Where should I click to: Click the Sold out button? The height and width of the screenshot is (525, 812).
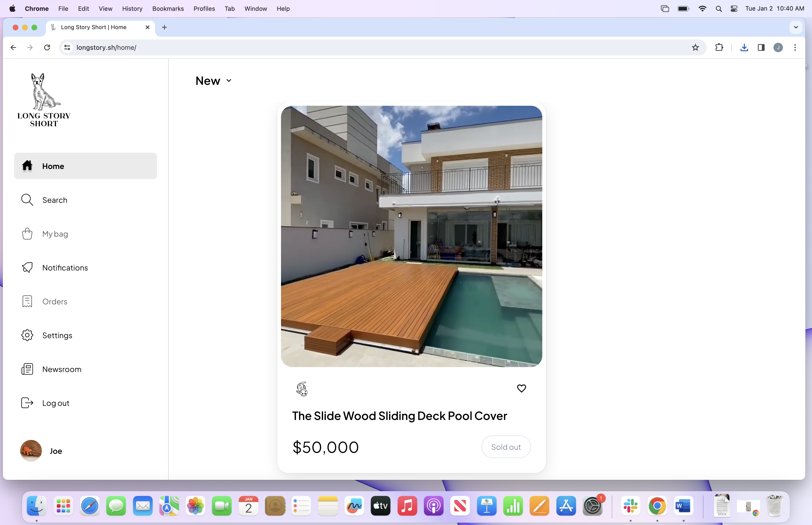(506, 447)
